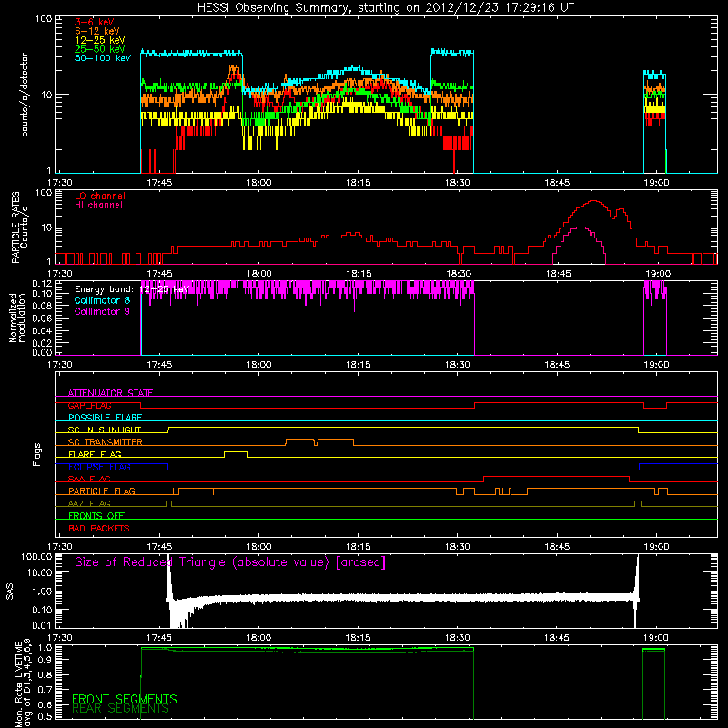
Task: Click the 100.00 tick label on the SAS plot
Action: click(36, 557)
